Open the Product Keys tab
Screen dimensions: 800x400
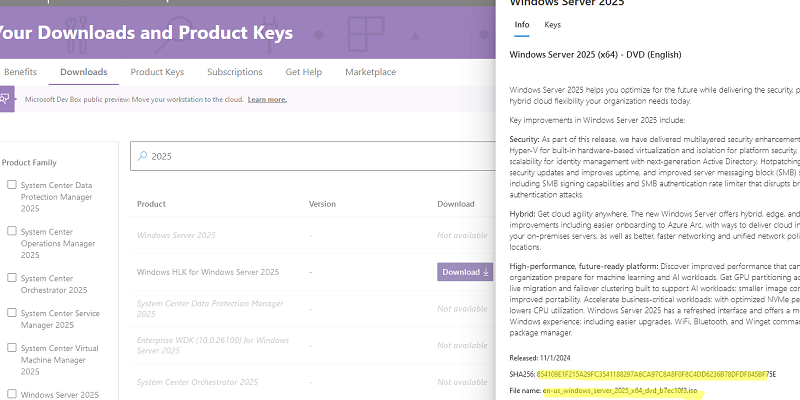point(157,72)
